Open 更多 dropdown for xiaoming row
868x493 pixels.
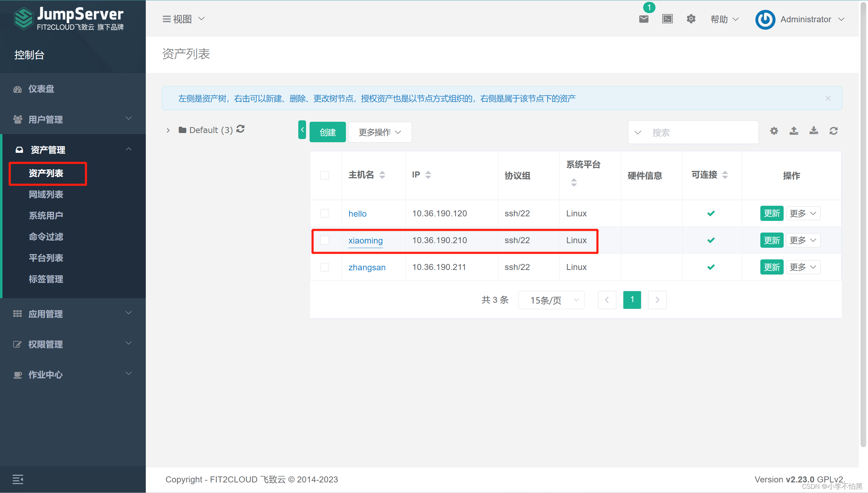point(803,240)
